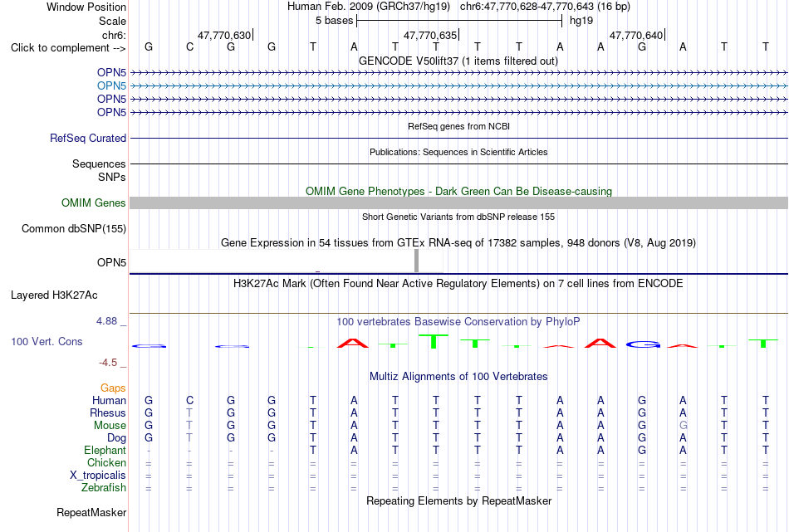Click the Mouse row's gray G mismatch base
Viewport: 789px width, 532px height.
[683, 426]
